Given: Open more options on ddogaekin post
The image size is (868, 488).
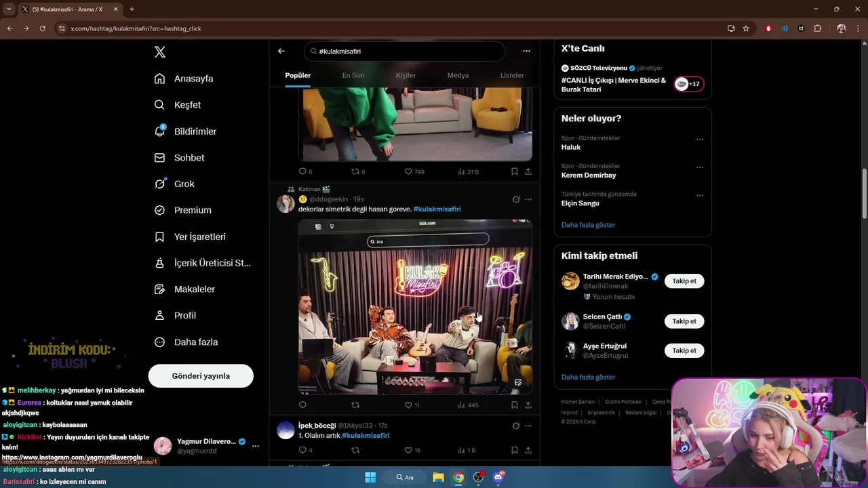Looking at the screenshot, I should click(x=528, y=199).
